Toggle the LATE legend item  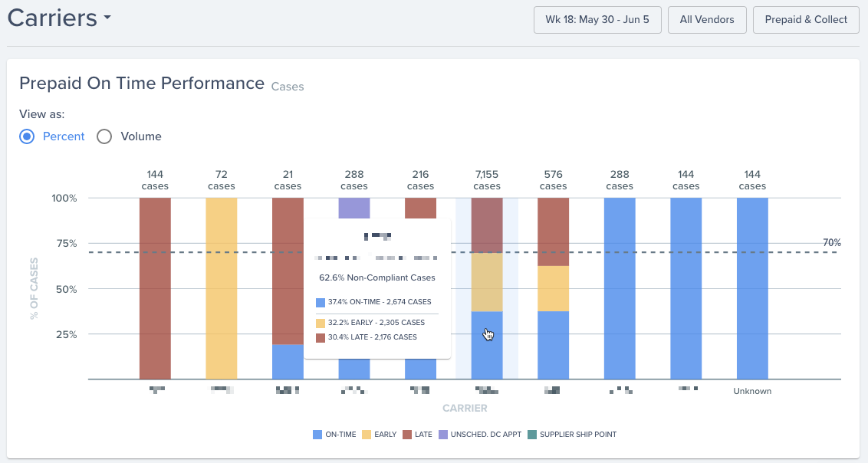pos(417,435)
